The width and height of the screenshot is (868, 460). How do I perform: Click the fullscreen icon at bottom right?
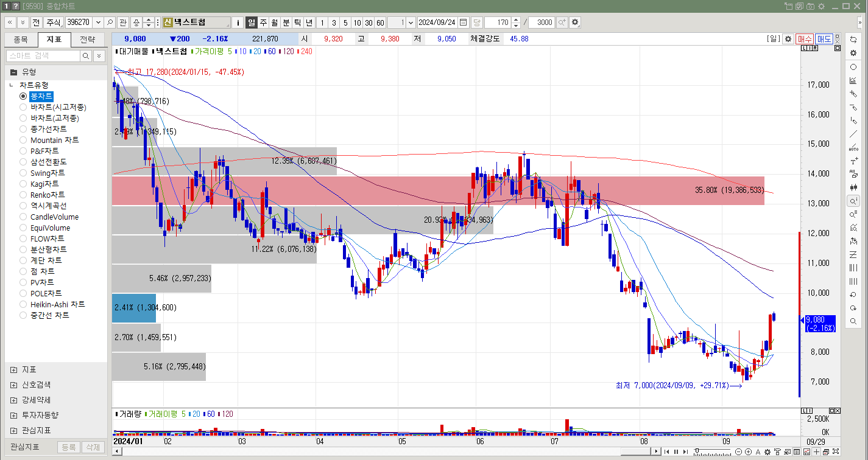tap(835, 451)
